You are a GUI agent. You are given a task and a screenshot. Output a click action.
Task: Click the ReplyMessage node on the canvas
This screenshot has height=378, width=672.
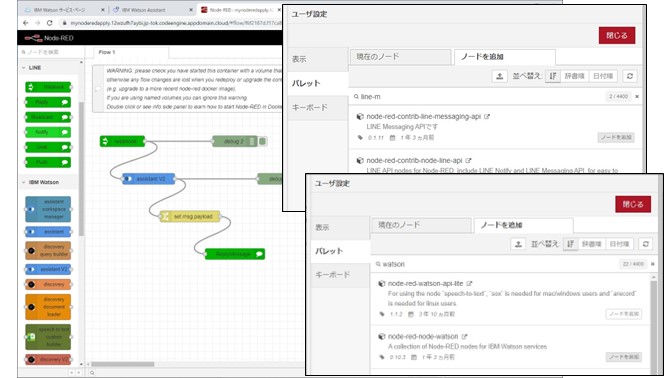(x=235, y=254)
